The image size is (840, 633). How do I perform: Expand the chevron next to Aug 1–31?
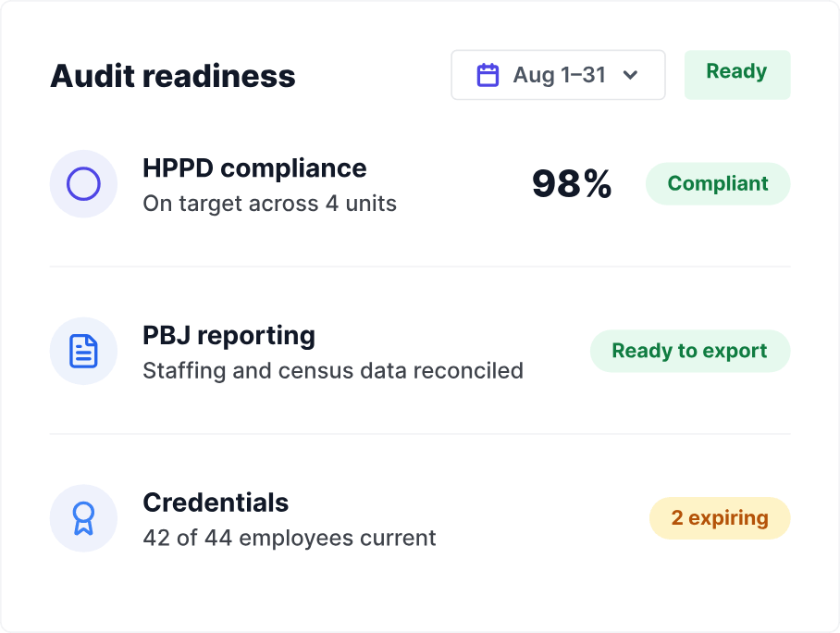pos(631,75)
